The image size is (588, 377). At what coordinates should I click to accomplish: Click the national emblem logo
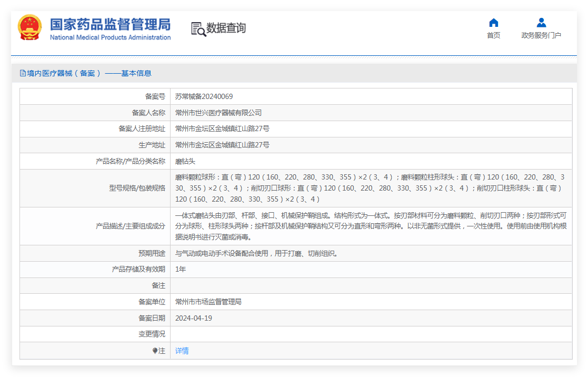click(29, 27)
